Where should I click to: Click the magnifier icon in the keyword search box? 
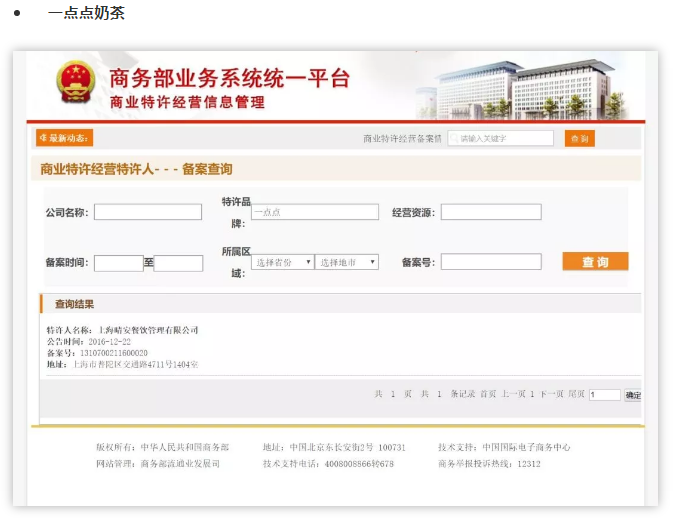(454, 138)
